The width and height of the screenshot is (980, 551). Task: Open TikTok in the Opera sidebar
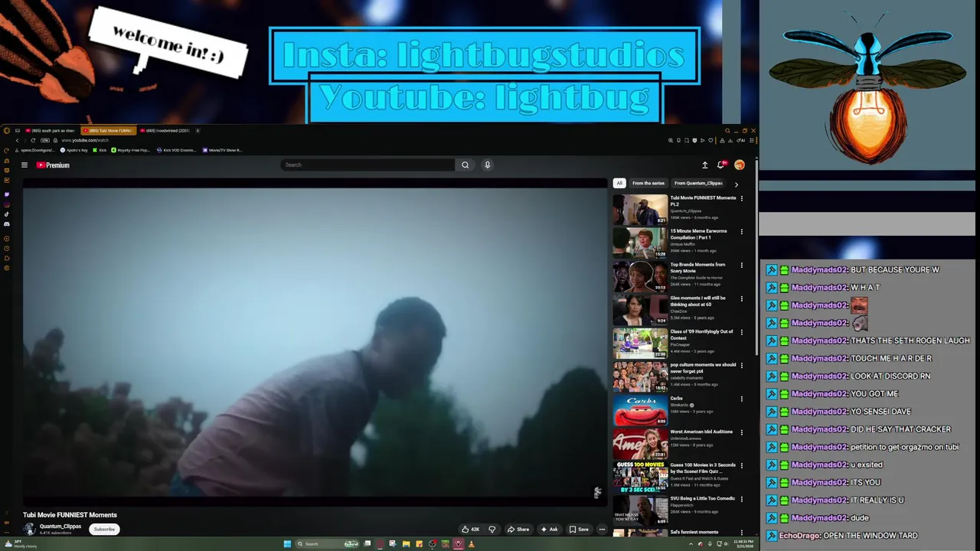coord(7,214)
